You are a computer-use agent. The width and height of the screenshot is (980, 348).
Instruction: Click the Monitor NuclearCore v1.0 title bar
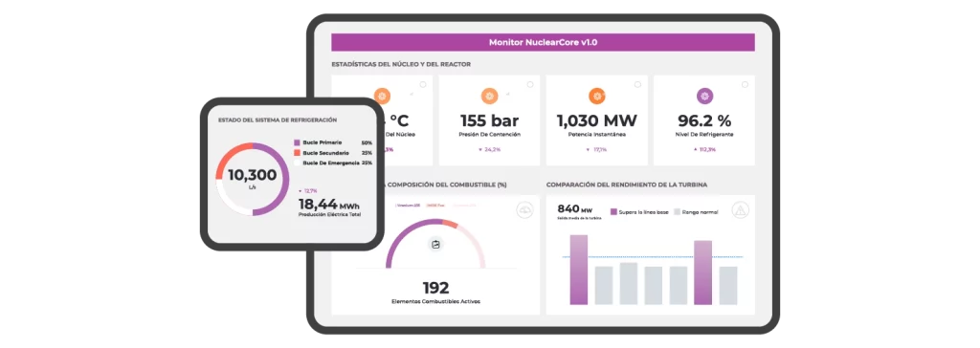coord(543,42)
